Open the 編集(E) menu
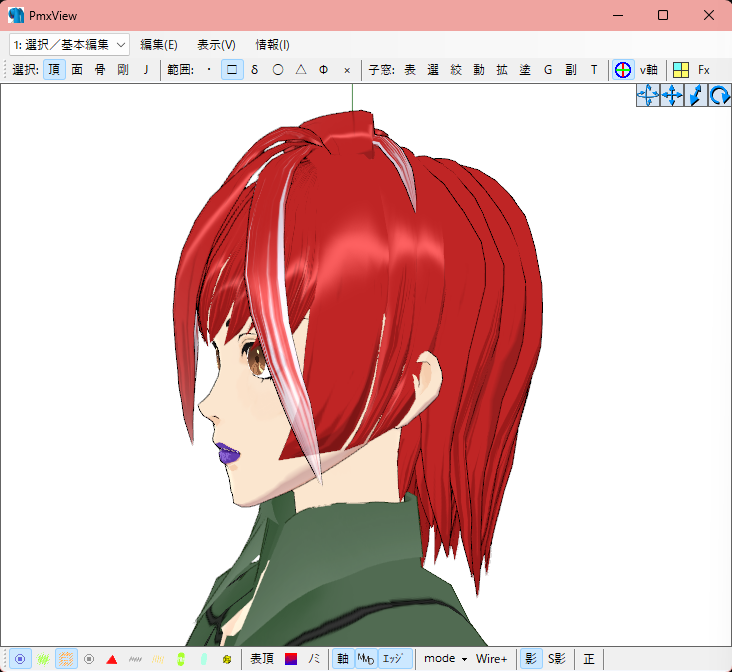Screen dimensions: 732x672 pyautogui.click(x=158, y=44)
